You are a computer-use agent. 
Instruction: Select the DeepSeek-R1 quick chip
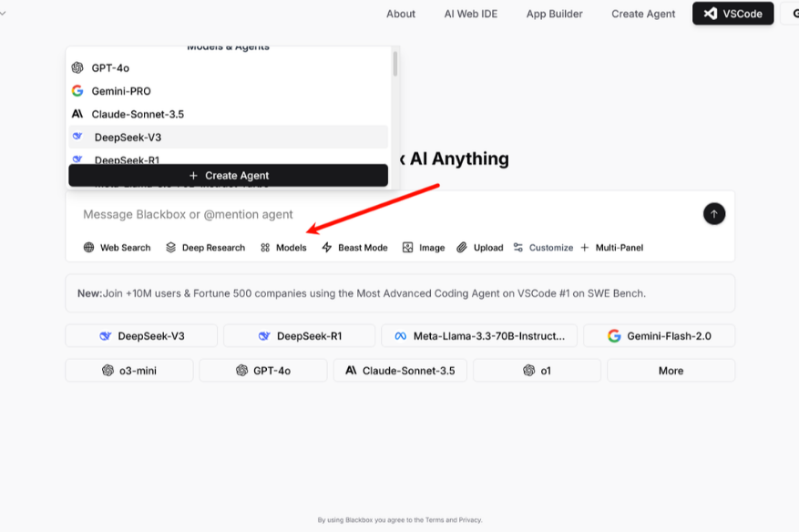(299, 336)
